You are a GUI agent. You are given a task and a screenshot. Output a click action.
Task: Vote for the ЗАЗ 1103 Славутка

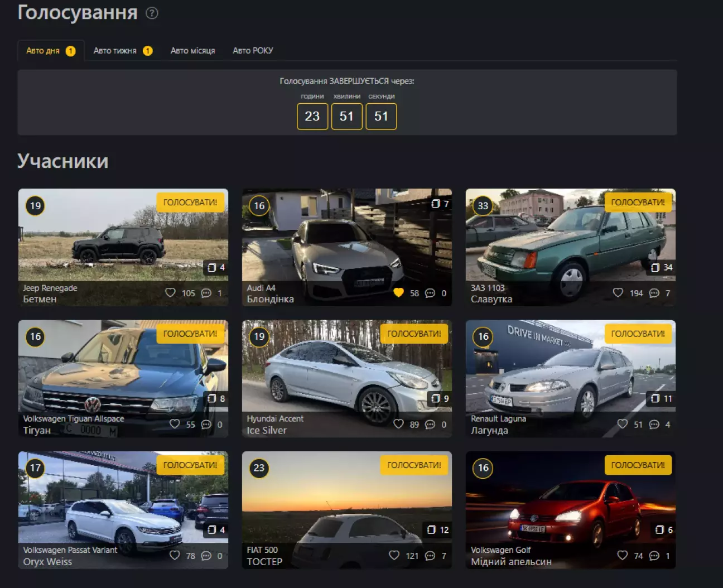coord(638,203)
